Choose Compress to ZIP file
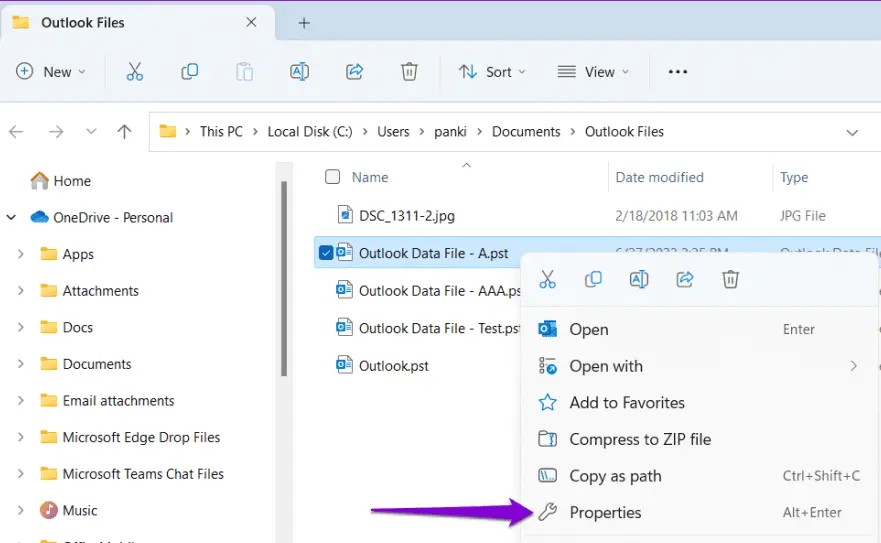 pos(640,439)
